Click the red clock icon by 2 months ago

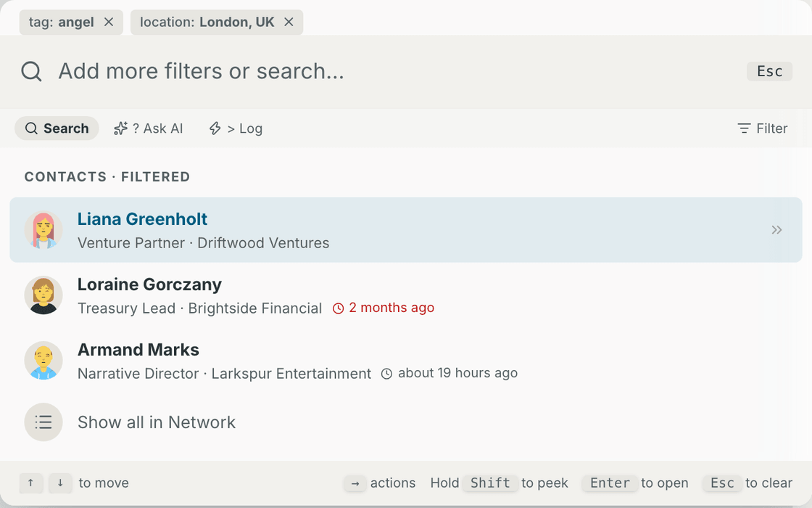tap(338, 308)
